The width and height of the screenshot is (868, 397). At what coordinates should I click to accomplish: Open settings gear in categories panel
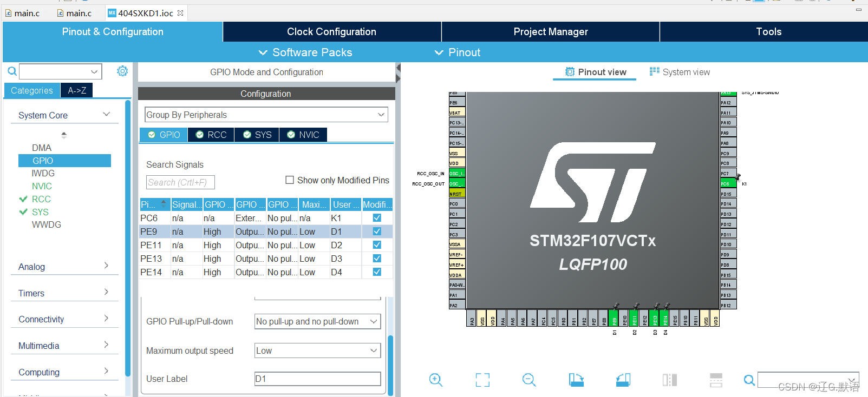122,71
